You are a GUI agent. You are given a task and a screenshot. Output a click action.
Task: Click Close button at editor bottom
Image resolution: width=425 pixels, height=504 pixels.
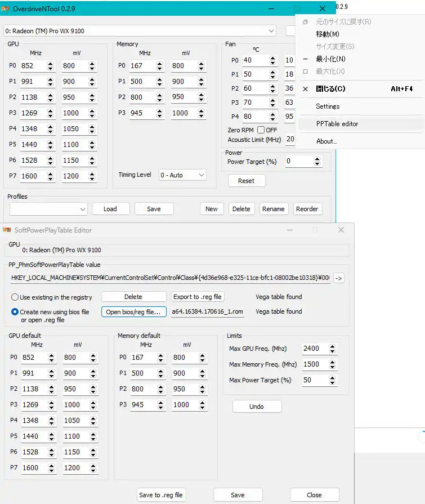pyautogui.click(x=314, y=495)
